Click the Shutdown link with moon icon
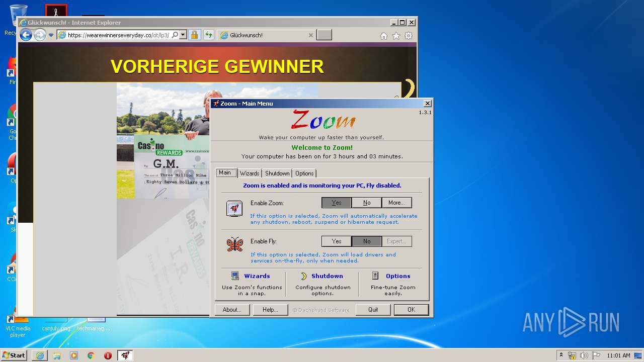Screen dimensions: 644x362 click(327, 276)
